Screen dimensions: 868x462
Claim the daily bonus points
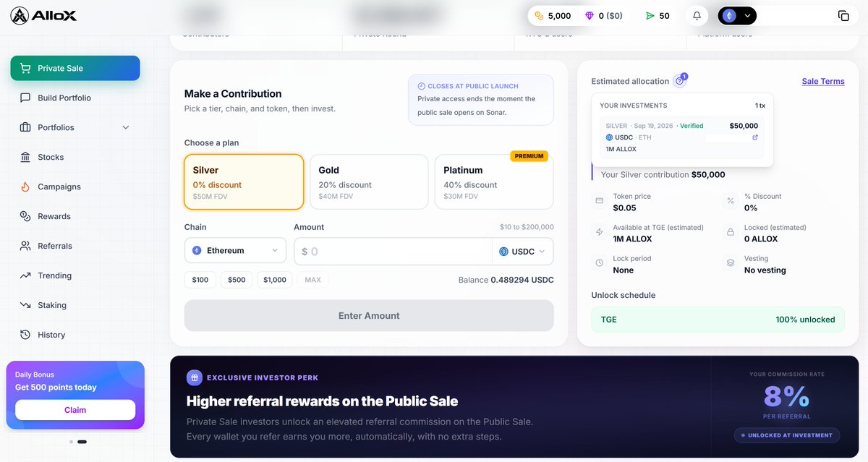pos(75,410)
